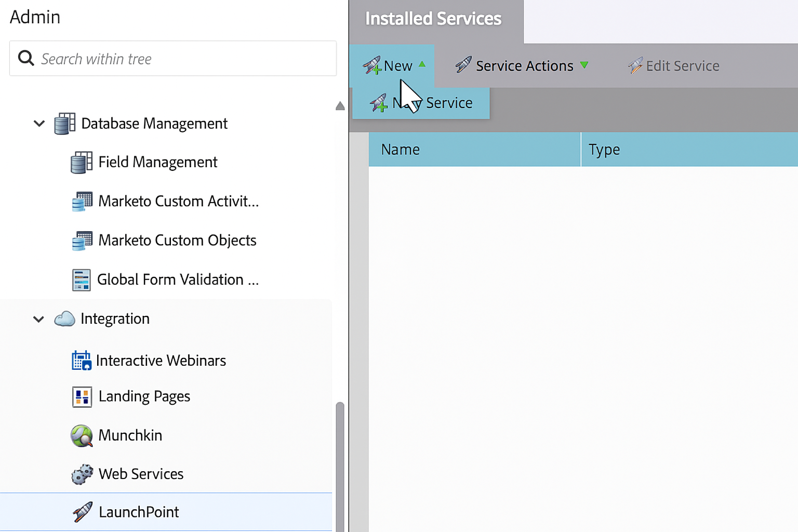798x532 pixels.
Task: Select the Database Management icon
Action: (x=63, y=123)
